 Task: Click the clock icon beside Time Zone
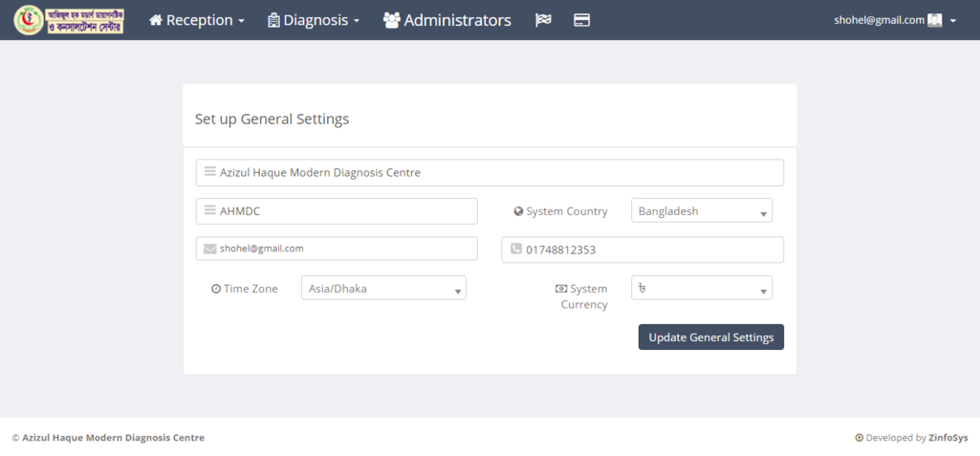[216, 289]
